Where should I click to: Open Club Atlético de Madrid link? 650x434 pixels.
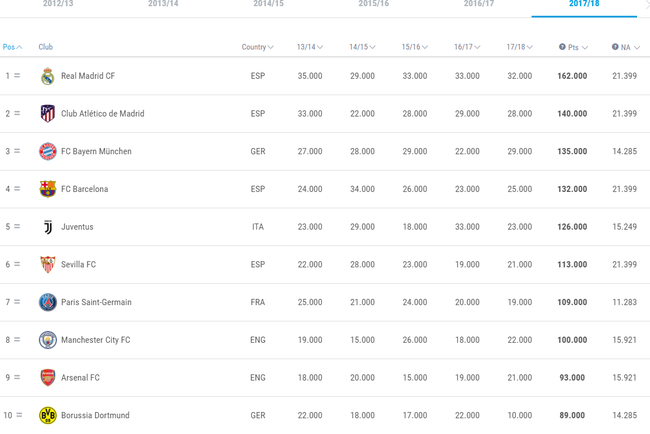coord(103,114)
